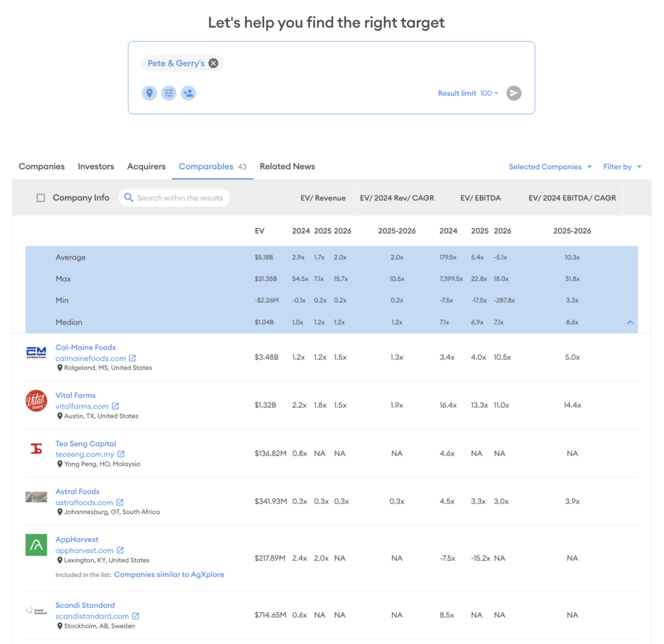Click Vital Farms EV value $1.32B
This screenshot has height=644, width=664.
tap(265, 405)
